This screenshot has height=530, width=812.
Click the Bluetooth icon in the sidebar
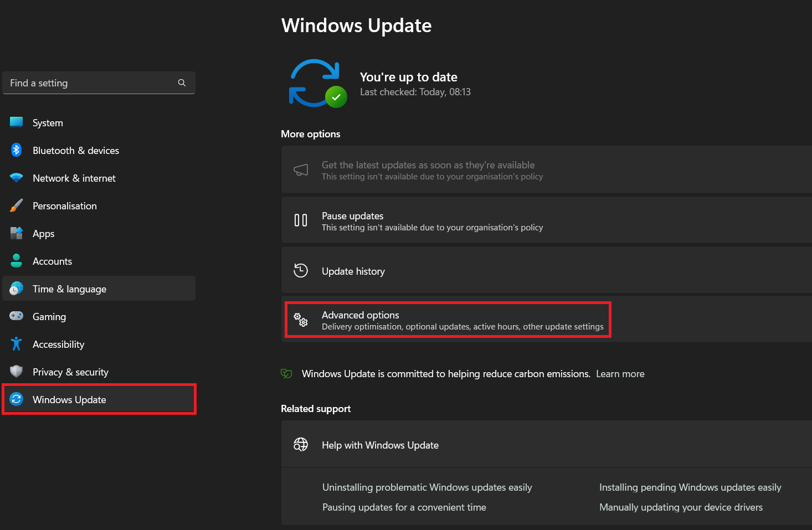[x=17, y=150]
